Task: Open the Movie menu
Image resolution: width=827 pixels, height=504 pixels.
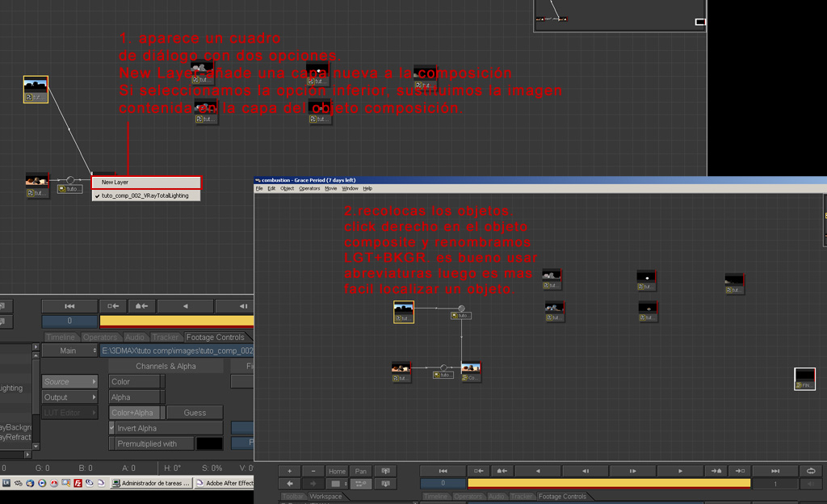Action: point(330,188)
